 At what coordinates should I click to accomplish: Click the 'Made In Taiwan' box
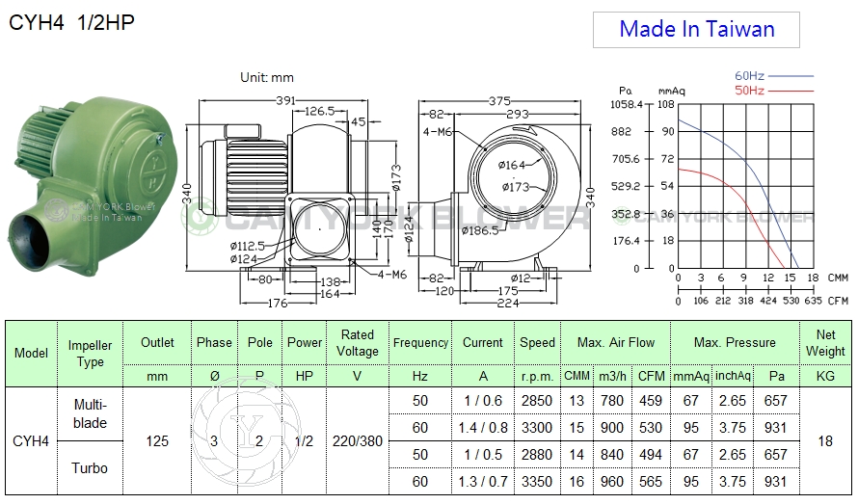[x=696, y=30]
